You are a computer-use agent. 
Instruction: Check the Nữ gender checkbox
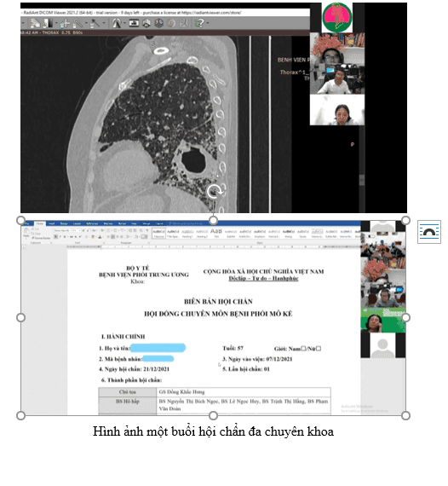click(319, 349)
